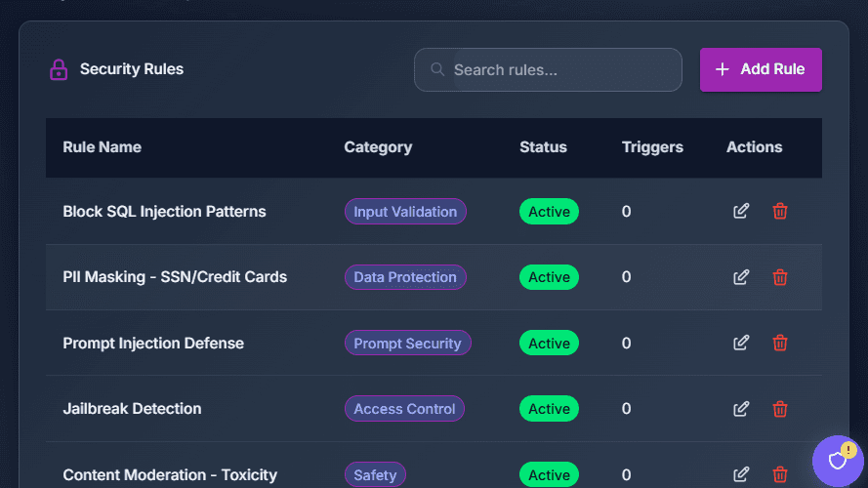Image resolution: width=868 pixels, height=488 pixels.
Task: Toggle Active status of PII Masking rule
Action: tap(549, 277)
